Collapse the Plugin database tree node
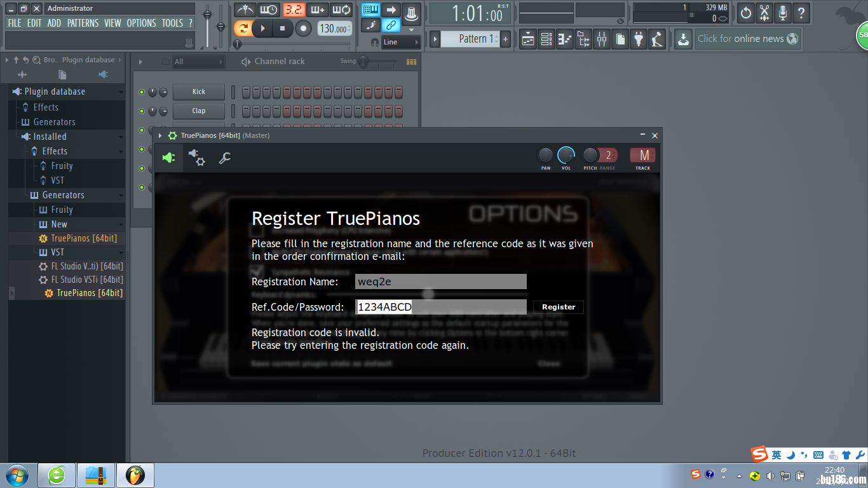 121,92
